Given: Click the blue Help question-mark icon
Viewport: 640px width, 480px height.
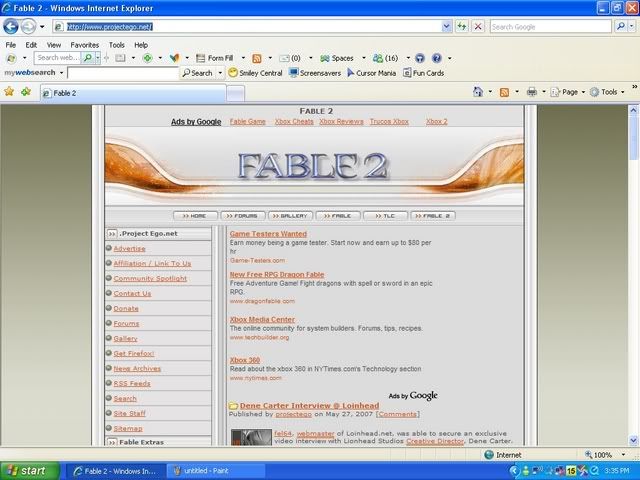Looking at the screenshot, I should (x=436, y=58).
